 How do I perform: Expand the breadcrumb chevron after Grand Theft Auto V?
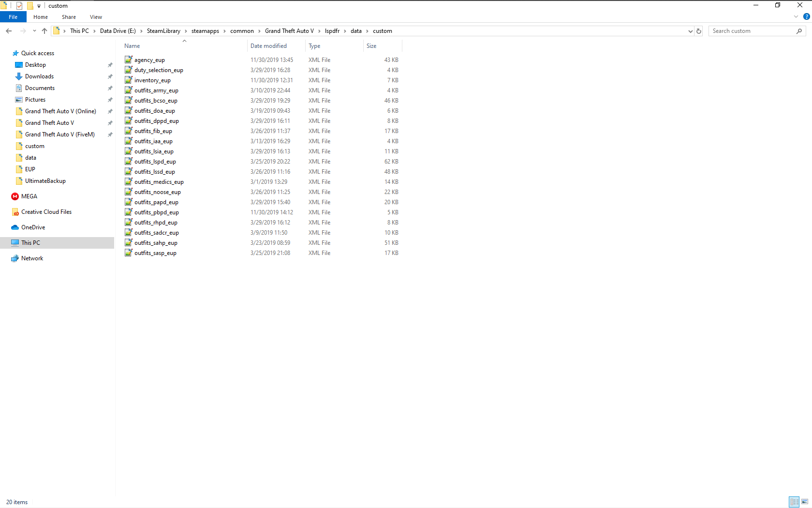[x=319, y=31]
